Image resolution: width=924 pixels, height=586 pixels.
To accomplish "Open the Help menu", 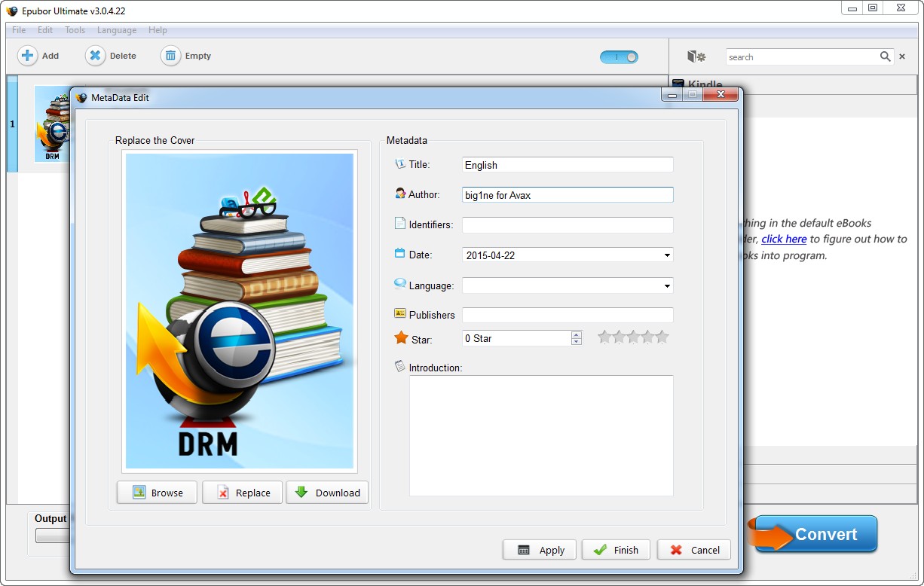I will click(158, 30).
